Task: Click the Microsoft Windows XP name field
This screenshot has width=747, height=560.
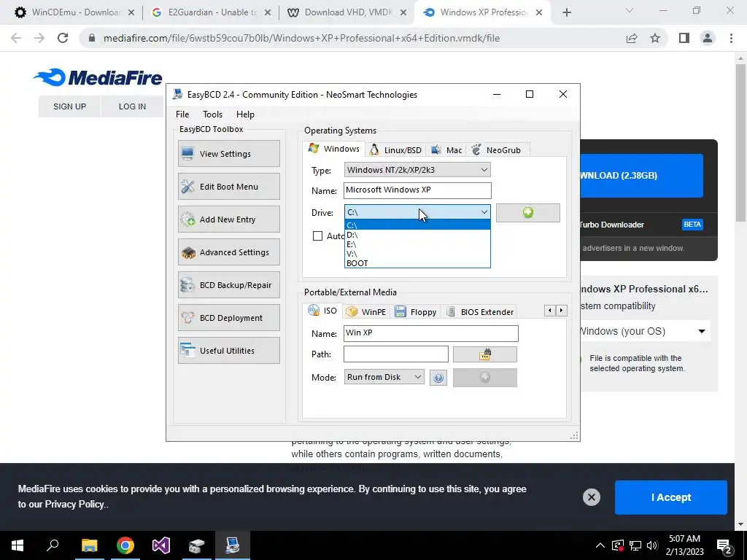Action: (417, 190)
